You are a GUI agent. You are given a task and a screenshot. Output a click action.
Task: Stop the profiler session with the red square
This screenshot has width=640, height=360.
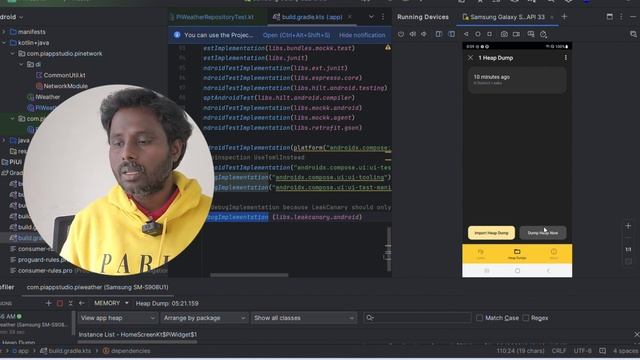pyautogui.click(x=60, y=303)
